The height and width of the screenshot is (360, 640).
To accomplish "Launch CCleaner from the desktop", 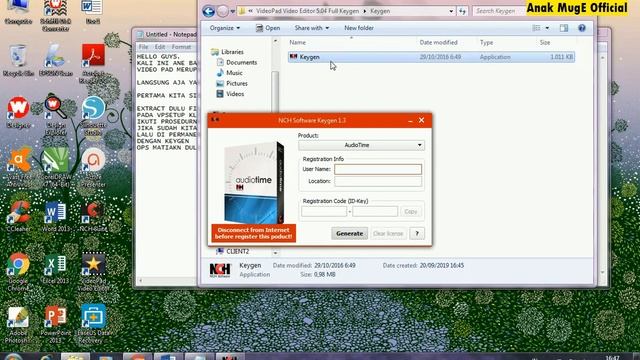I will click(x=19, y=216).
